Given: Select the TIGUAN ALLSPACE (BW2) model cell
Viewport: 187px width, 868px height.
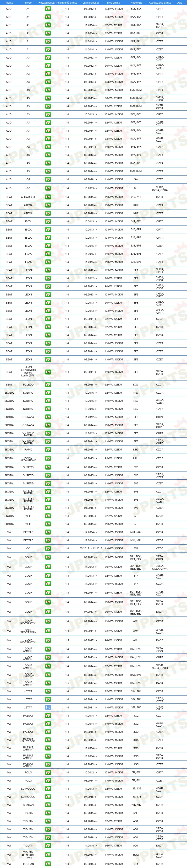Looking at the screenshot, I should point(28,855).
